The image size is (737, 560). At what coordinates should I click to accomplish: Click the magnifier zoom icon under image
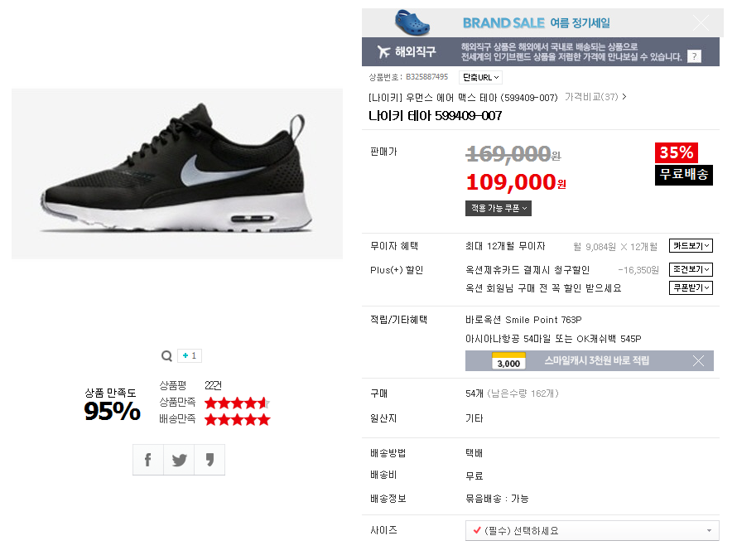pyautogui.click(x=166, y=356)
